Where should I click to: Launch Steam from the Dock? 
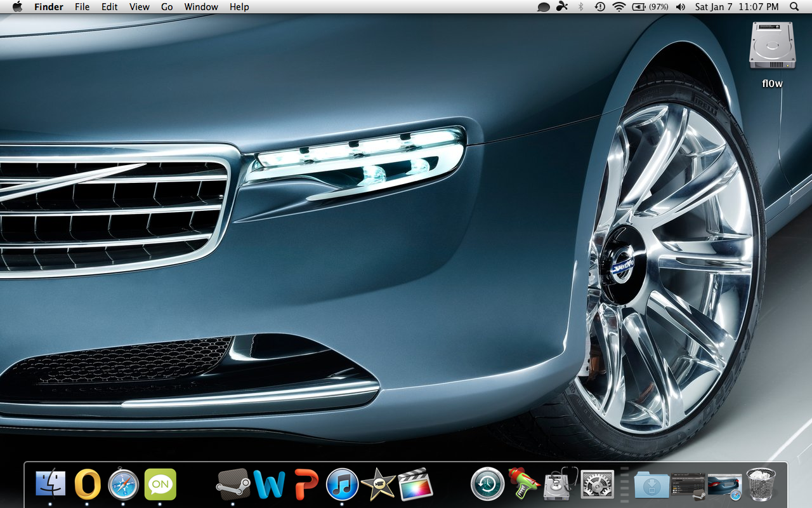pos(233,485)
